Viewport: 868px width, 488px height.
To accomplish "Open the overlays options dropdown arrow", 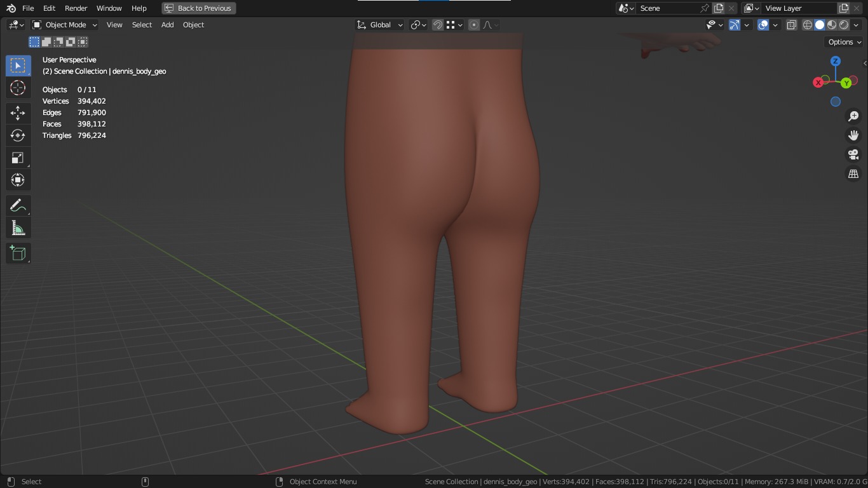I will pyautogui.click(x=775, y=25).
